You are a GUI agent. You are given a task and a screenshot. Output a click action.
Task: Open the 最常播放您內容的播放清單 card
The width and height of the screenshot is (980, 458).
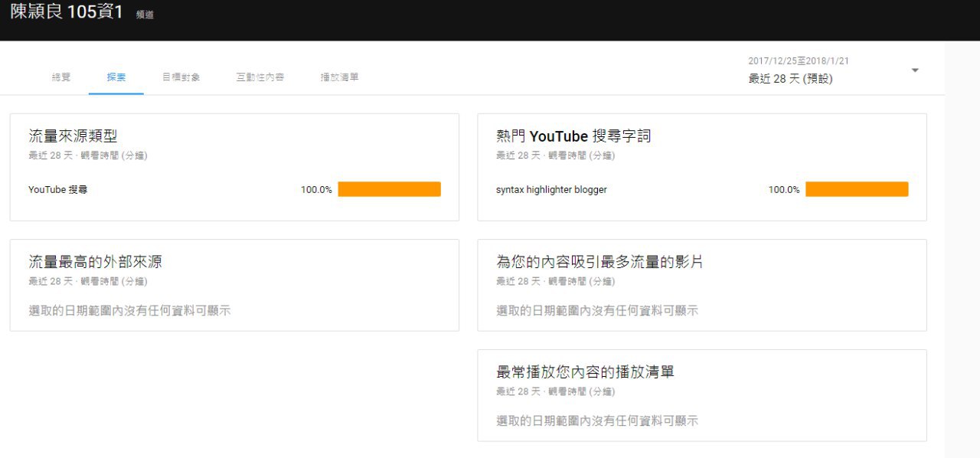(x=586, y=372)
